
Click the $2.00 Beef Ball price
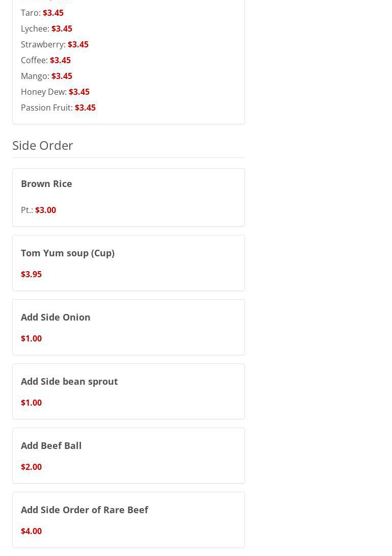pyautogui.click(x=31, y=467)
